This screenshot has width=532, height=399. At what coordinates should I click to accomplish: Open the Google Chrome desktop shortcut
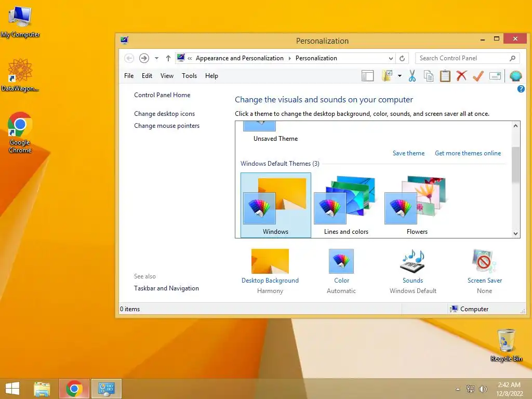point(20,132)
